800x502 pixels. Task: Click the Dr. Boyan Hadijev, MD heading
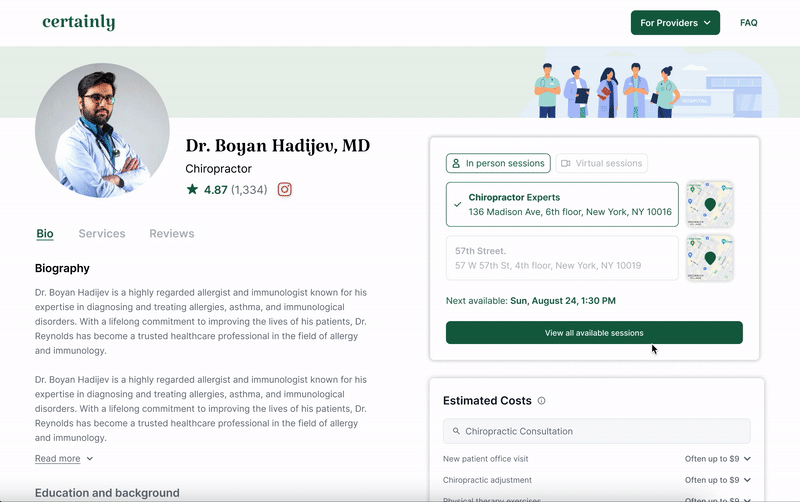tap(278, 146)
